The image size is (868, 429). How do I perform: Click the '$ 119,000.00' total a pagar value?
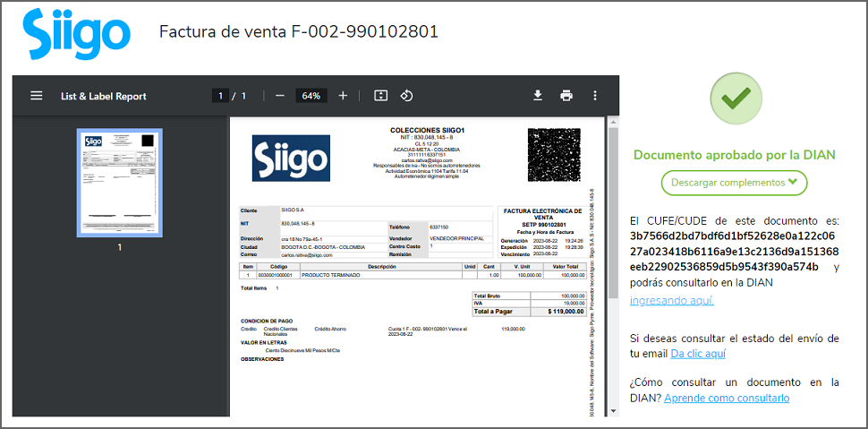pyautogui.click(x=566, y=312)
